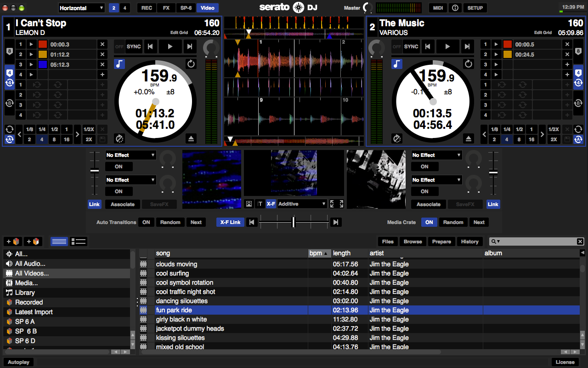Snap crossfader fully to right deck
Image resolution: width=588 pixels, height=368 pixels.
[336, 222]
